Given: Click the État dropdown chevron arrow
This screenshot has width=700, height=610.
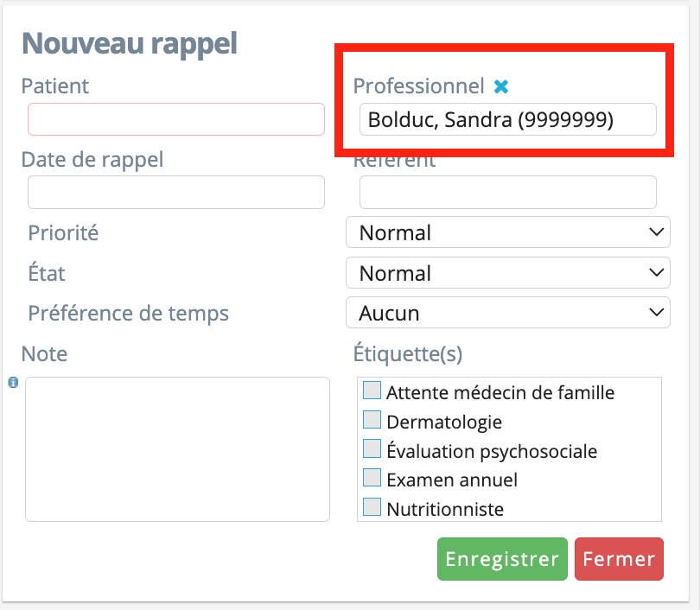Looking at the screenshot, I should tap(656, 273).
